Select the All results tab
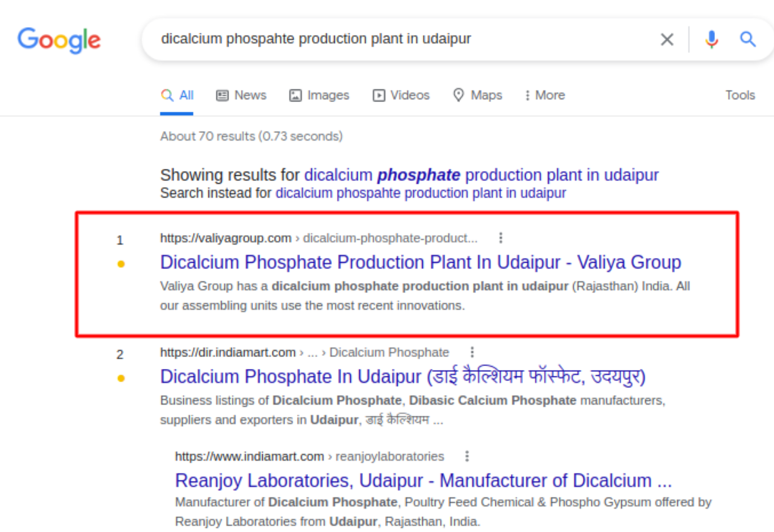Image resolution: width=774 pixels, height=532 pixels. [177, 95]
